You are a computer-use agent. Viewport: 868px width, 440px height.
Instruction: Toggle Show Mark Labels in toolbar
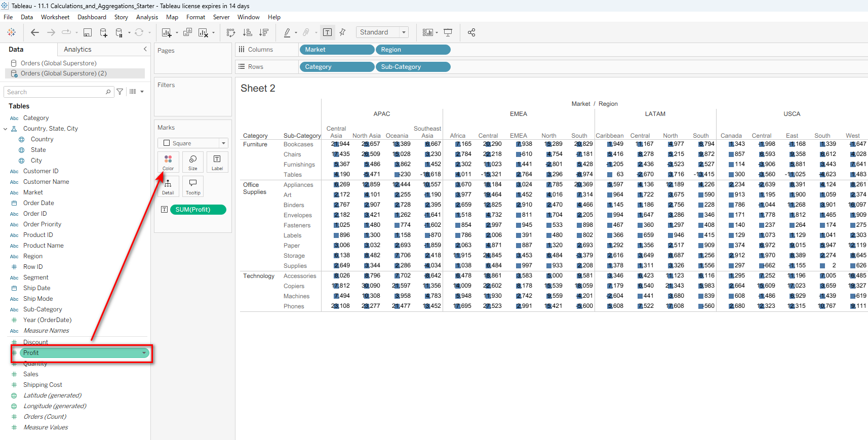tap(328, 32)
